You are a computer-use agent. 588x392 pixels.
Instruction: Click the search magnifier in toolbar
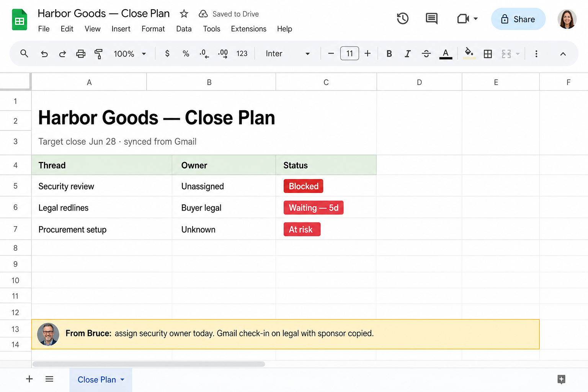[24, 54]
